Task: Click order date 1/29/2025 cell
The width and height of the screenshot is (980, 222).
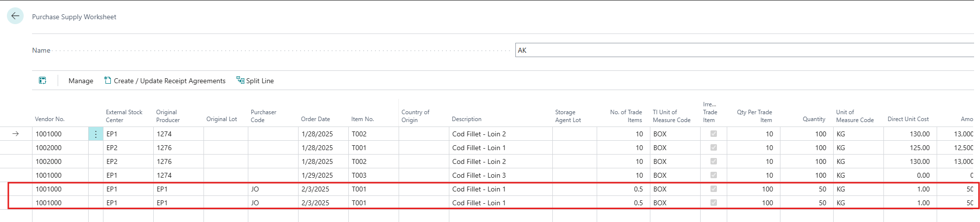Action: [317, 175]
